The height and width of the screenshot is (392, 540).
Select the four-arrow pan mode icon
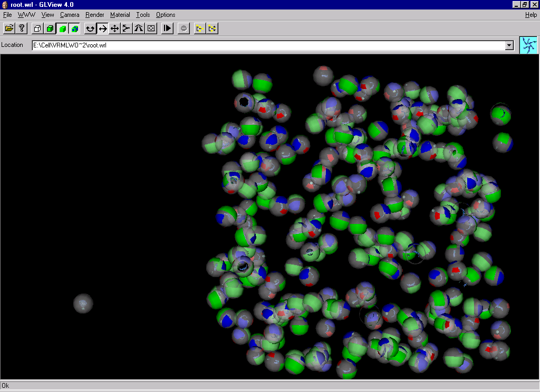(114, 28)
